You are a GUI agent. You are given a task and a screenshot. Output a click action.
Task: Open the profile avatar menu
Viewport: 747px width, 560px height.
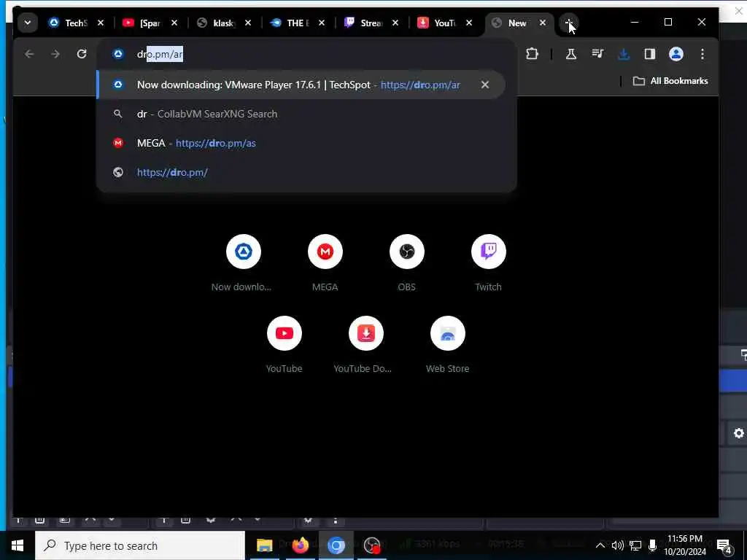(676, 54)
